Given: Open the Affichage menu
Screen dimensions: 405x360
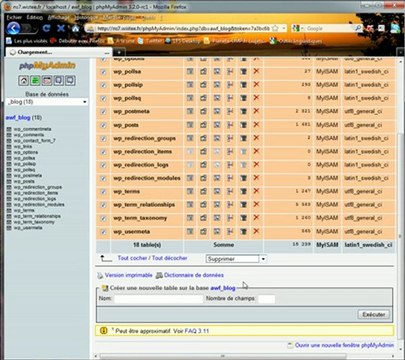Looking at the screenshot, I should (x=59, y=17).
